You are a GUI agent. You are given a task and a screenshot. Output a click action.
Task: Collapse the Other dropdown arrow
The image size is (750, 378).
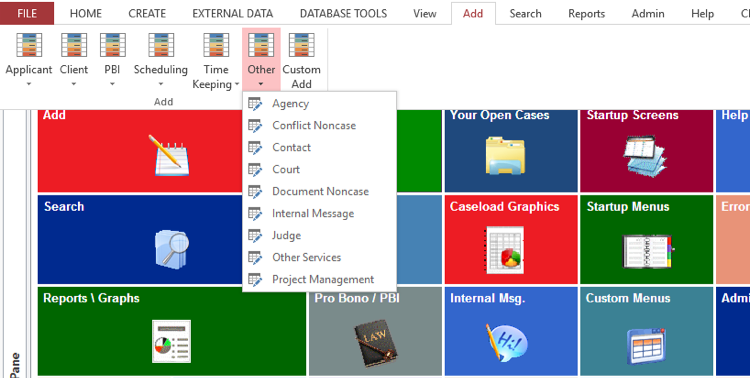coord(261,84)
